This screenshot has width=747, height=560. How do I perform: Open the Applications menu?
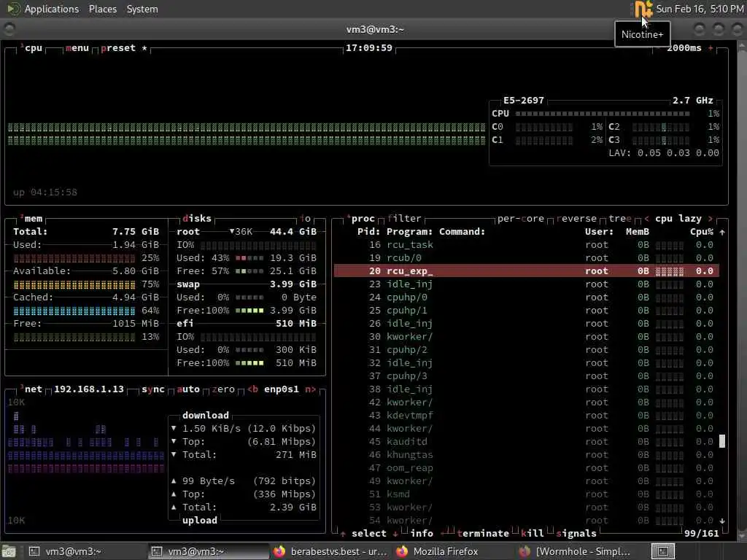pos(52,9)
